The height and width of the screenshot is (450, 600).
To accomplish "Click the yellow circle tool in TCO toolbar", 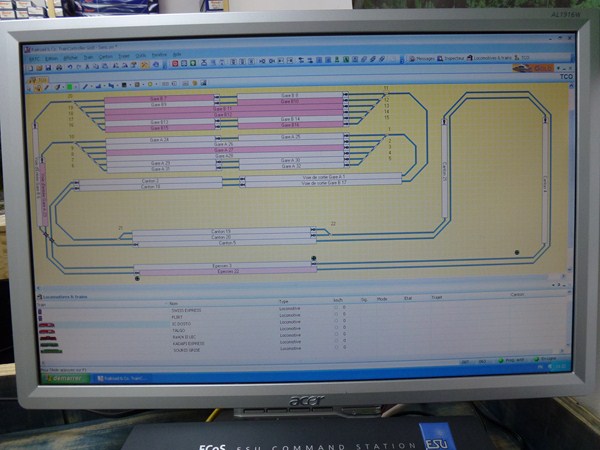I will tap(150, 84).
